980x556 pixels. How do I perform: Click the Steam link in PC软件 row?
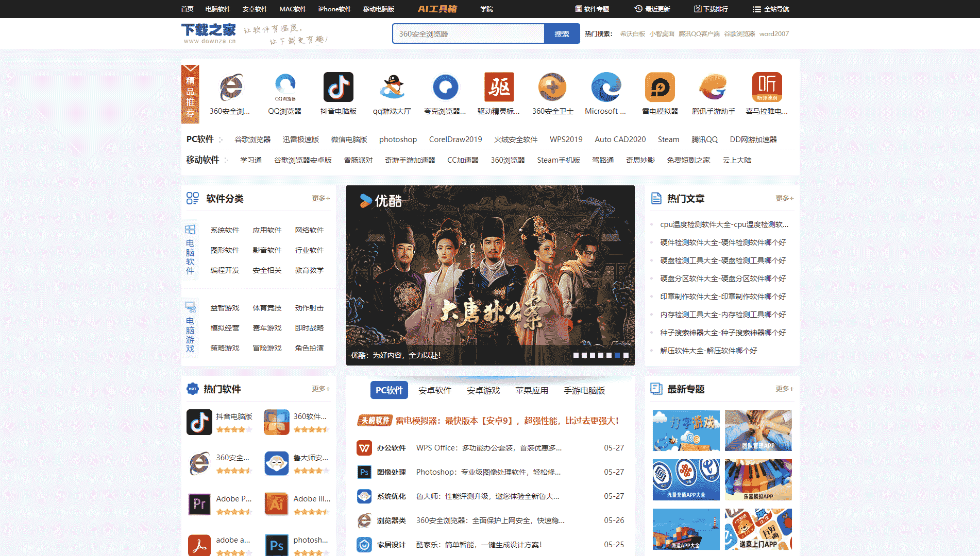pos(668,140)
